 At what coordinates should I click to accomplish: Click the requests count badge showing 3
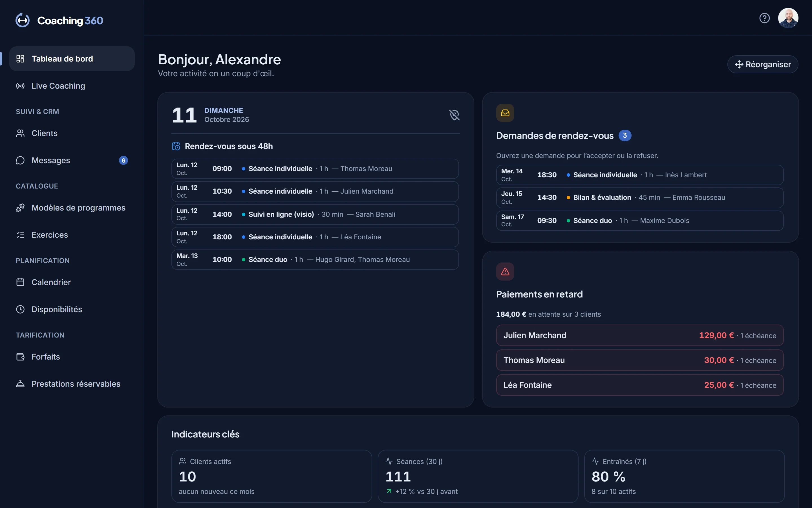click(625, 135)
